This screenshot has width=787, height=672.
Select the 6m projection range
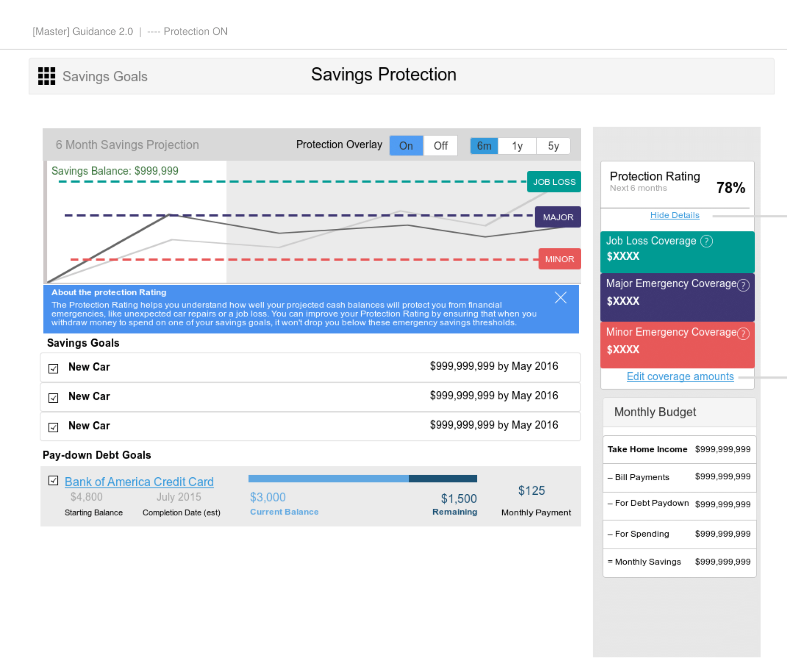pyautogui.click(x=484, y=146)
